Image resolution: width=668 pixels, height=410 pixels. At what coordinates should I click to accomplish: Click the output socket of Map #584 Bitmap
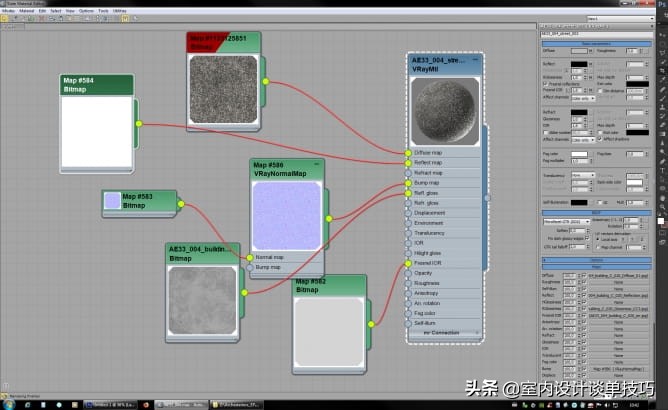(138, 124)
